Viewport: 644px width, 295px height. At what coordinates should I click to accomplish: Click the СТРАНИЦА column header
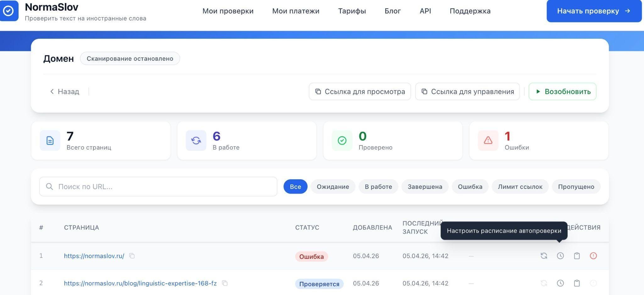coord(81,227)
